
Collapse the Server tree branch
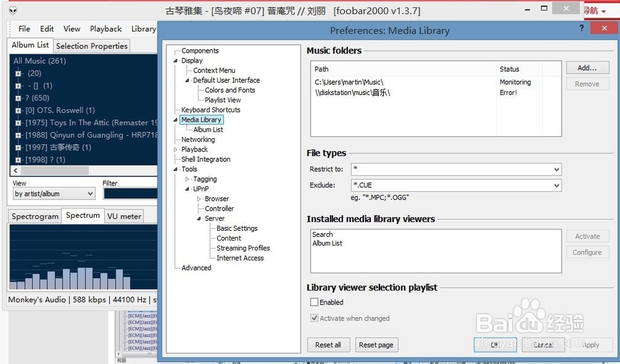tap(199, 218)
